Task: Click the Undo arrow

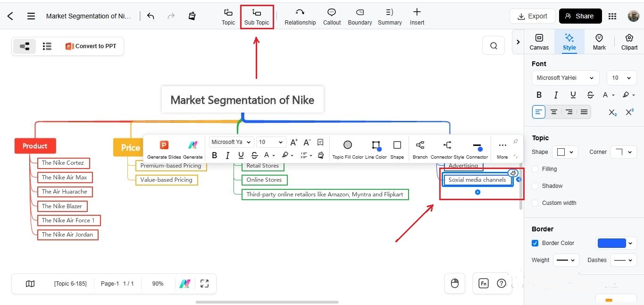Action: point(151,16)
